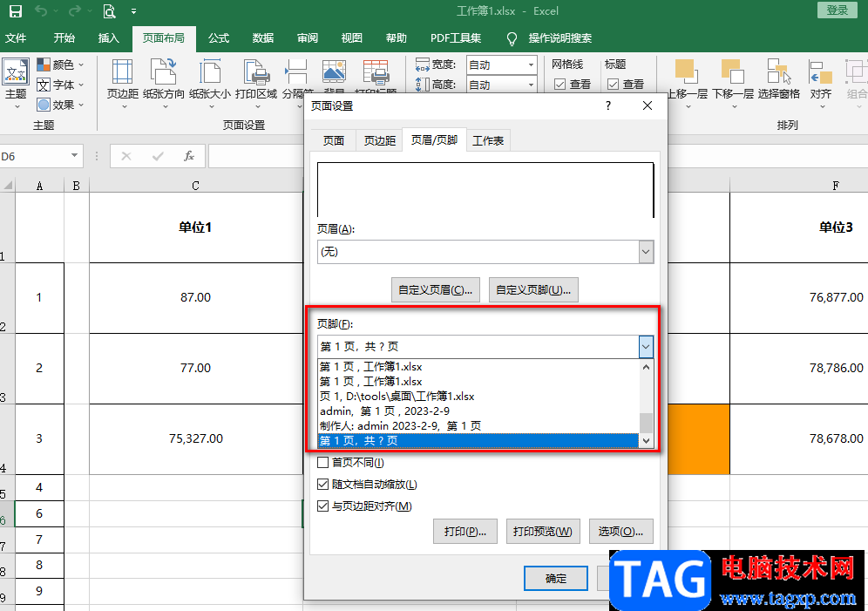Viewport: 868px width, 611px height.
Task: Open Align (对齐) menu
Action: pos(820,84)
